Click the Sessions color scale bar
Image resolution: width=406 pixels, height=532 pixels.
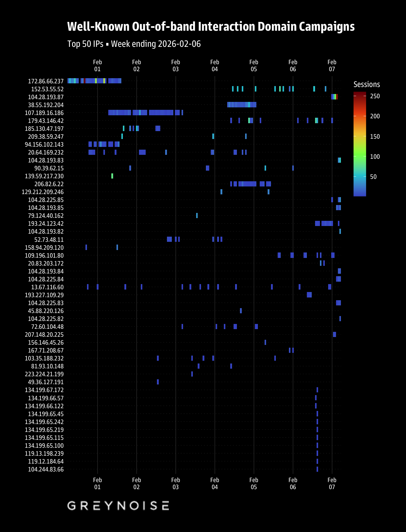(359, 144)
